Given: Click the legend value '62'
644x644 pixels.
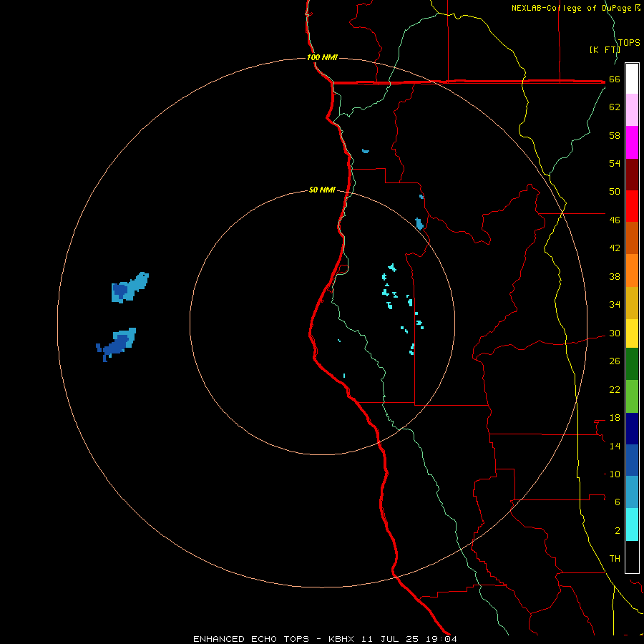Looking at the screenshot, I should click(x=615, y=107).
